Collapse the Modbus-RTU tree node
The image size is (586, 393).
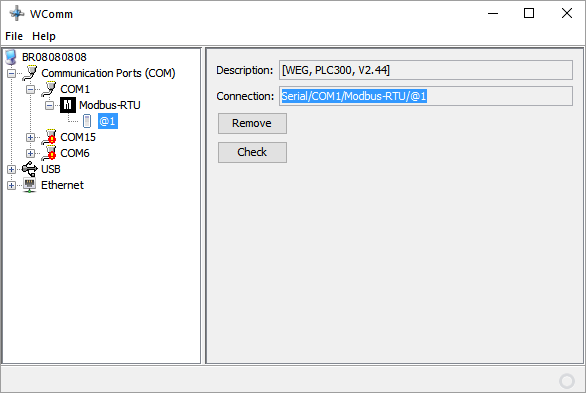(49, 105)
